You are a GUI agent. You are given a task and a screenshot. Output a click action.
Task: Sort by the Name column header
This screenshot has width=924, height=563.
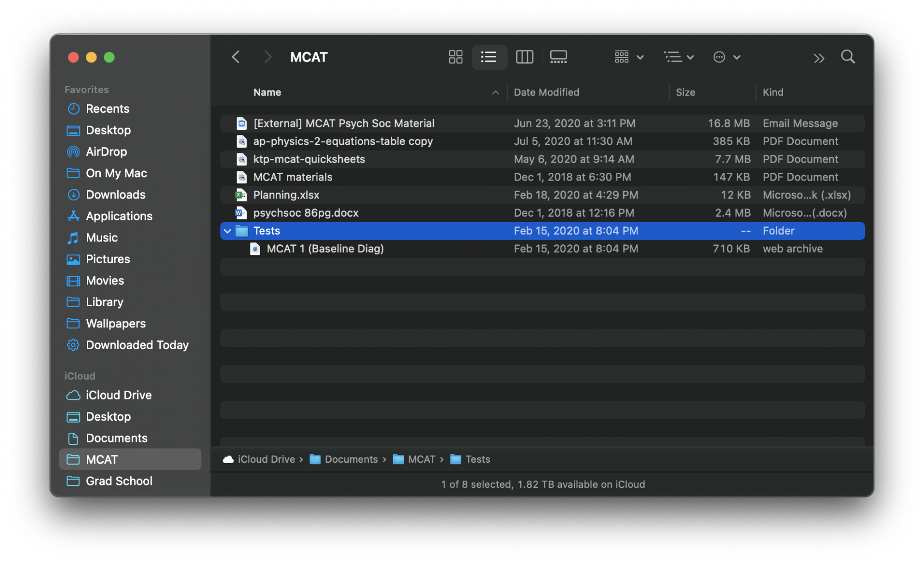point(267,92)
